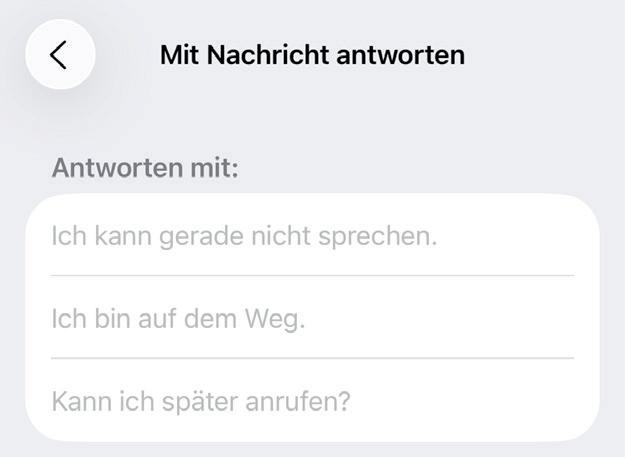Click the "Antworten mit:" section label
This screenshot has height=457, width=625.
(x=145, y=167)
